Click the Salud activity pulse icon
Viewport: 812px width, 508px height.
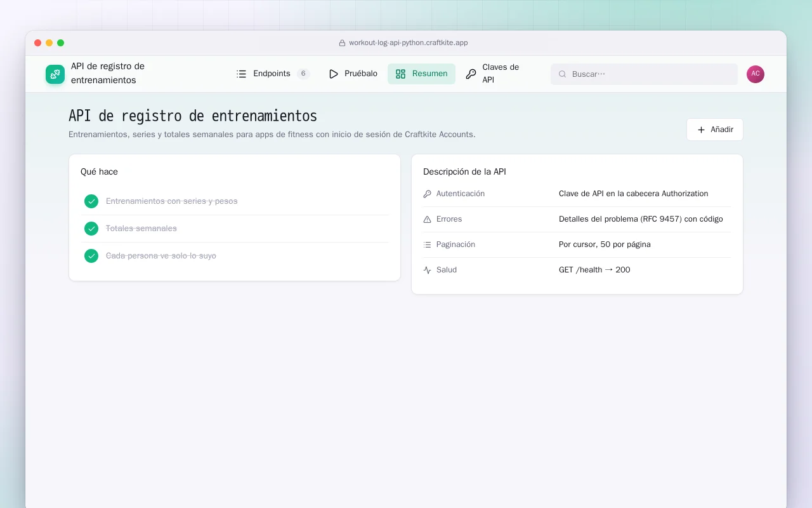[427, 270]
